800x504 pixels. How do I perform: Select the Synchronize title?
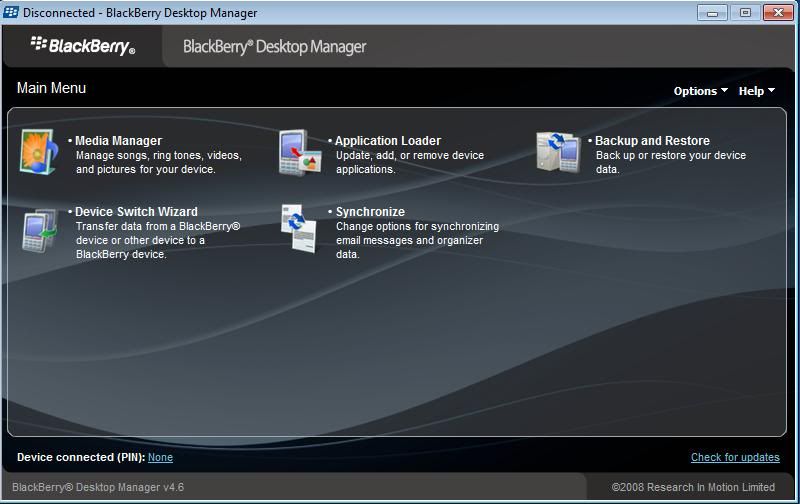370,212
